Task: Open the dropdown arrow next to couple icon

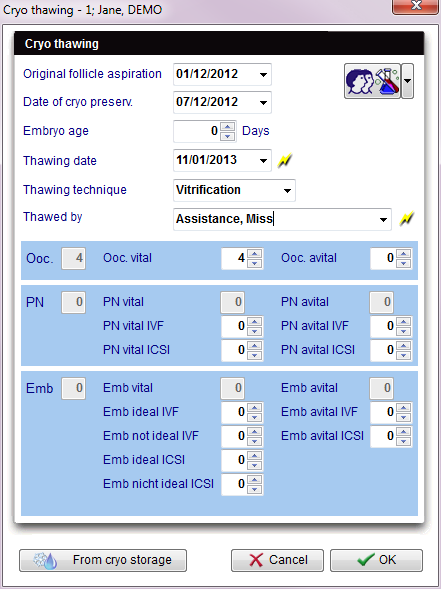Action: click(x=408, y=81)
